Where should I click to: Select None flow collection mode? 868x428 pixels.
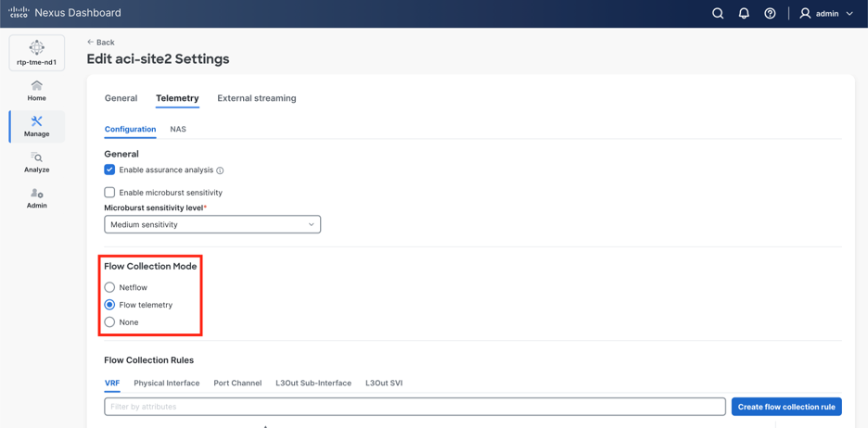tap(109, 321)
